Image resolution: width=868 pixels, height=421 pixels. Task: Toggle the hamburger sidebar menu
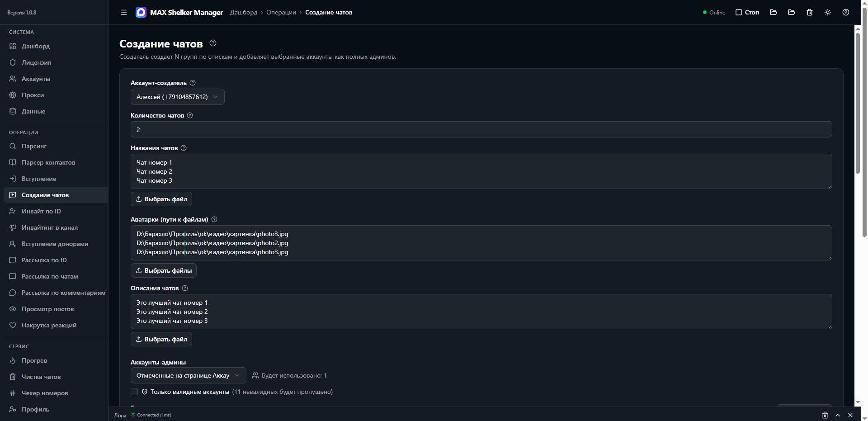[123, 12]
